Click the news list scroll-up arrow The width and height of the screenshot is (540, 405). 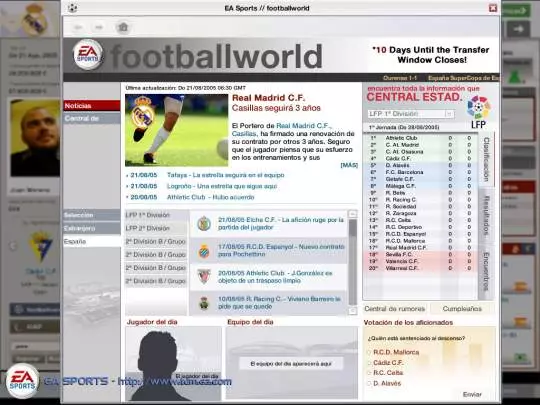353,214
